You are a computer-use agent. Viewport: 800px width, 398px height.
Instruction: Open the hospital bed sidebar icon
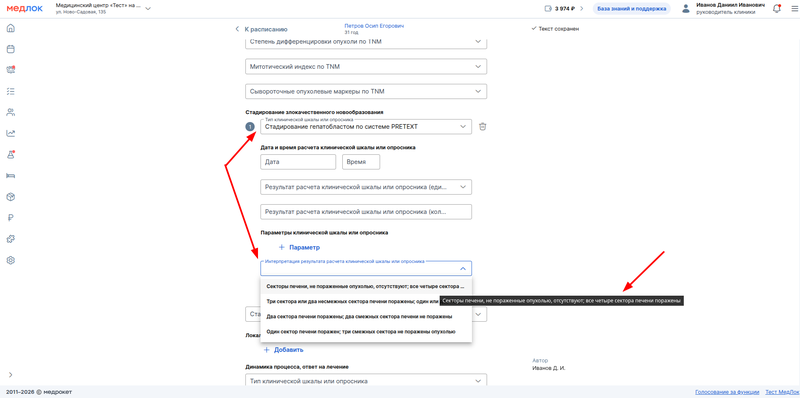[10, 176]
